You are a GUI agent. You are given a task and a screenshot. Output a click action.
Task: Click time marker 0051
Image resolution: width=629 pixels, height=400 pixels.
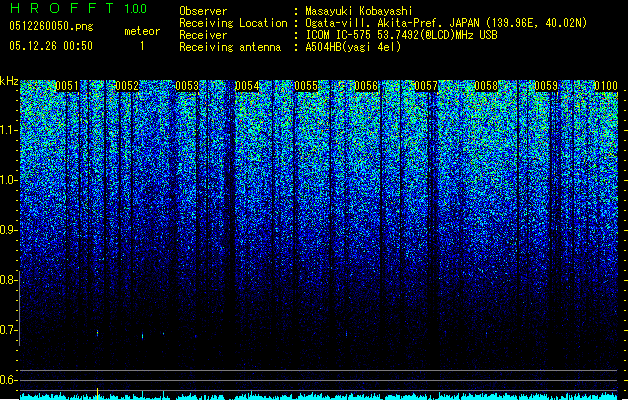click(x=67, y=86)
